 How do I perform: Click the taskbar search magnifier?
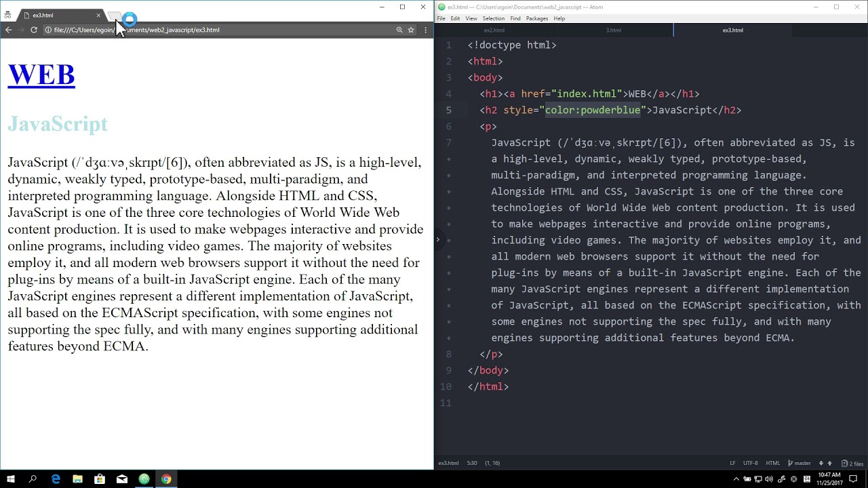(x=33, y=479)
